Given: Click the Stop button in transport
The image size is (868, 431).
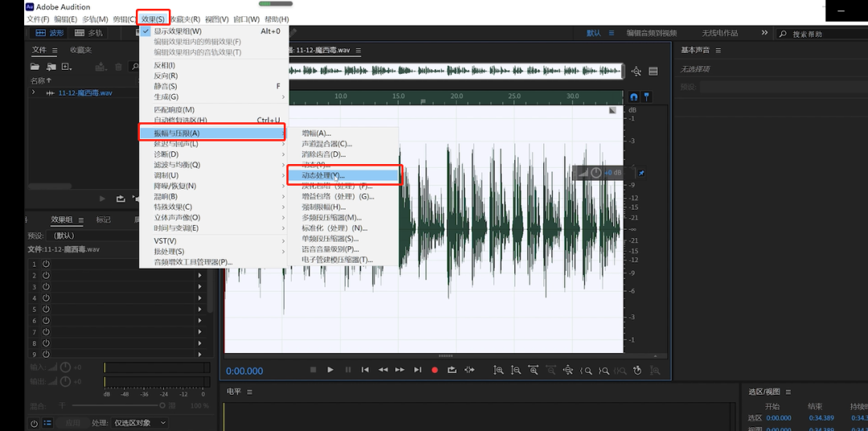Looking at the screenshot, I should coord(313,370).
